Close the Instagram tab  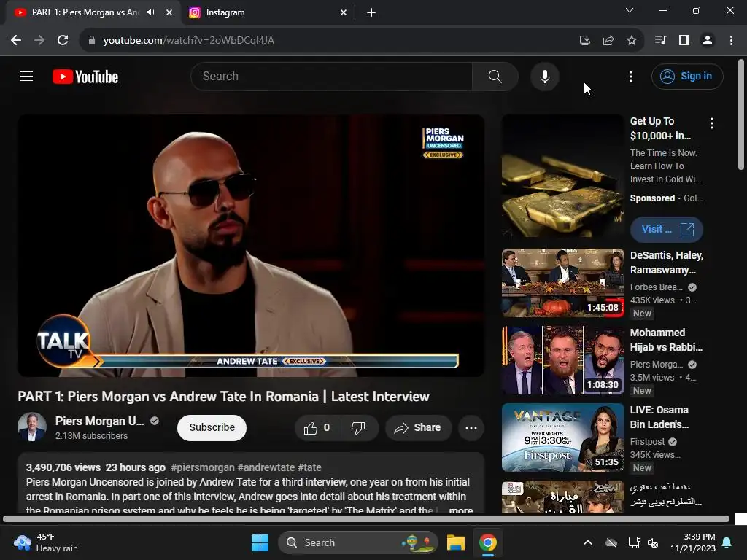[x=344, y=12]
